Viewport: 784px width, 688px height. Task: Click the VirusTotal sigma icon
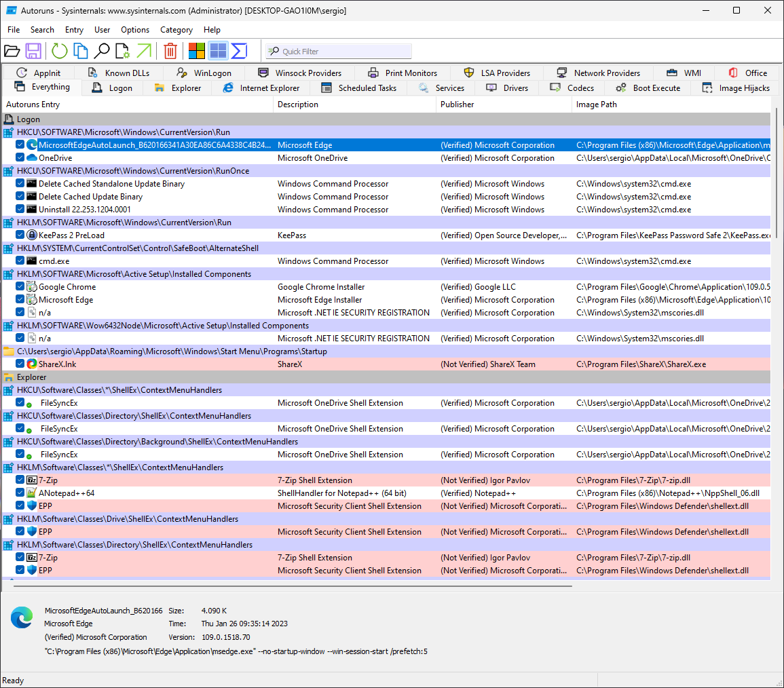tap(239, 51)
